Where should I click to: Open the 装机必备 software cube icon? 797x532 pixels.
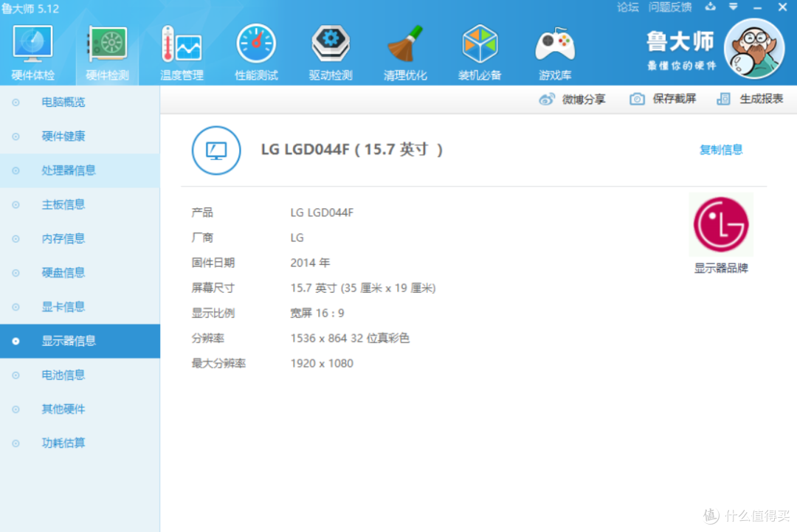(x=480, y=44)
